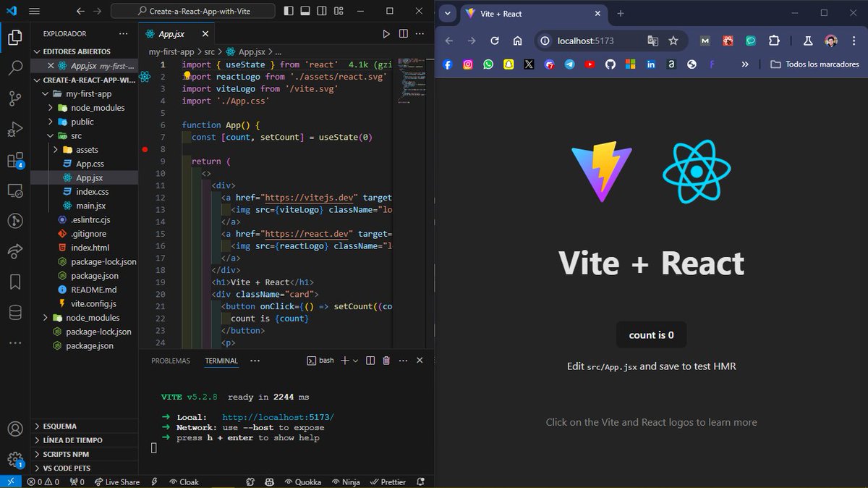Viewport: 868px width, 488px height.
Task: Click the 'count is 0' button
Action: (651, 335)
